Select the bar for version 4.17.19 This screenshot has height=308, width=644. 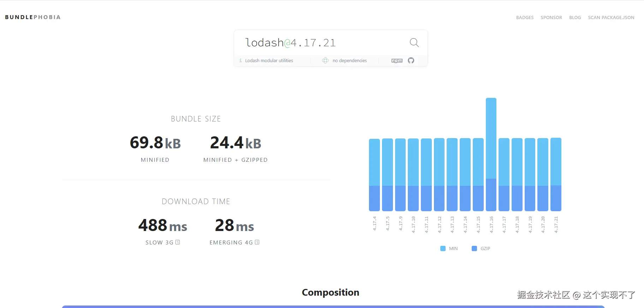pos(530,175)
